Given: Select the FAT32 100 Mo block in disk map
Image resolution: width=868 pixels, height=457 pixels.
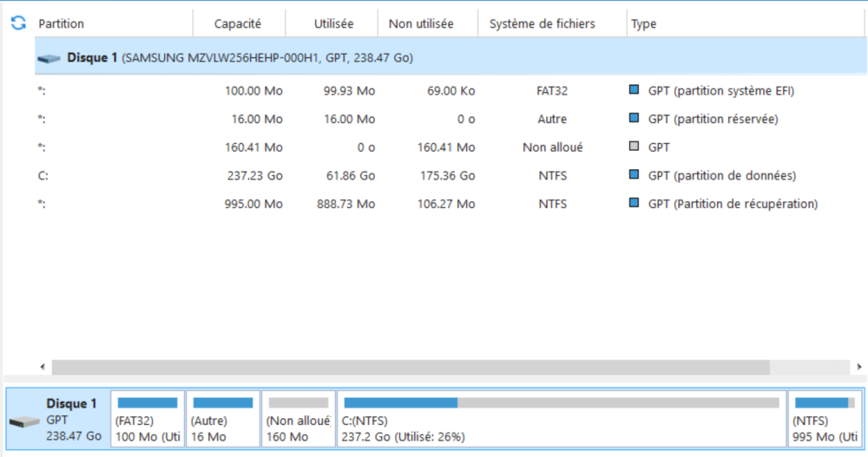Looking at the screenshot, I should pyautogui.click(x=147, y=420).
